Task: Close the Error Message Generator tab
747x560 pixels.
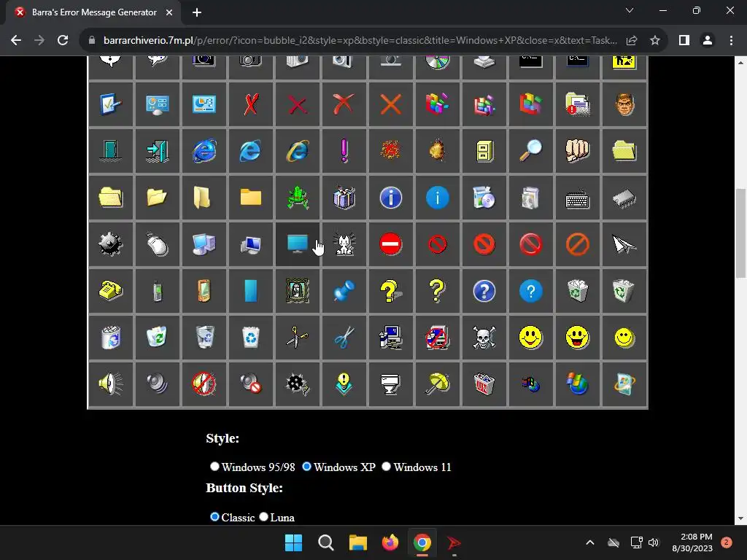Action: tap(169, 12)
